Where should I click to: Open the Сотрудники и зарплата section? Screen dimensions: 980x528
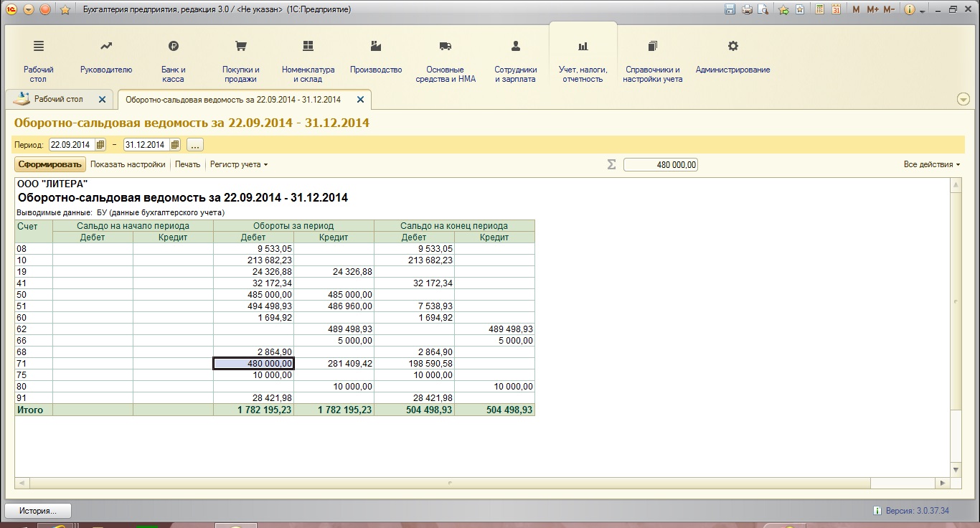(x=516, y=61)
